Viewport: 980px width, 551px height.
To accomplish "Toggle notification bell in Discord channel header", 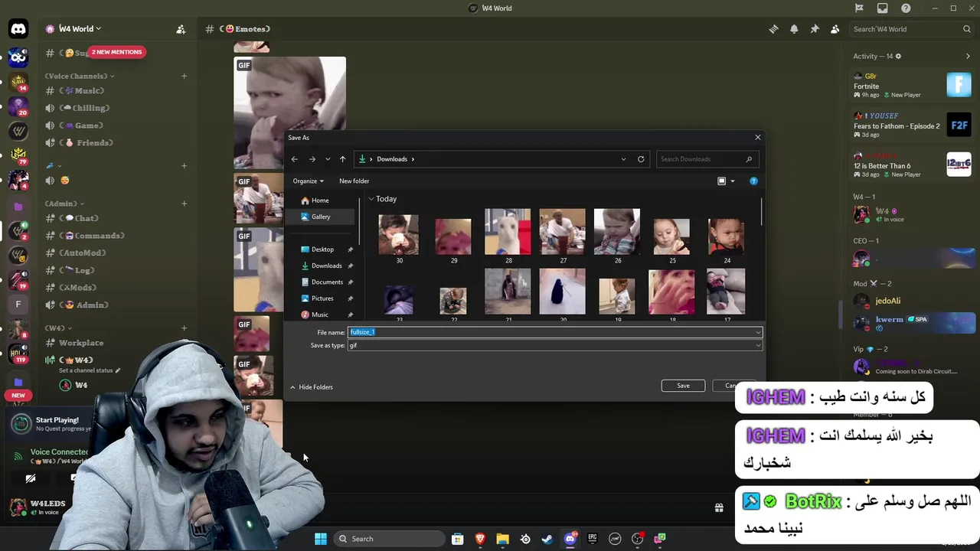I will pyautogui.click(x=794, y=29).
